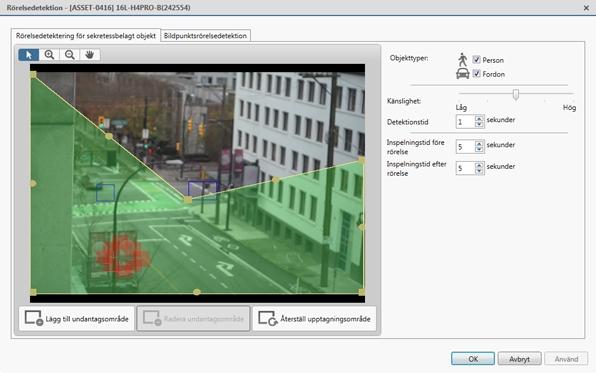Uncheck the Person object type checkbox
The width and height of the screenshot is (596, 373).
[476, 60]
